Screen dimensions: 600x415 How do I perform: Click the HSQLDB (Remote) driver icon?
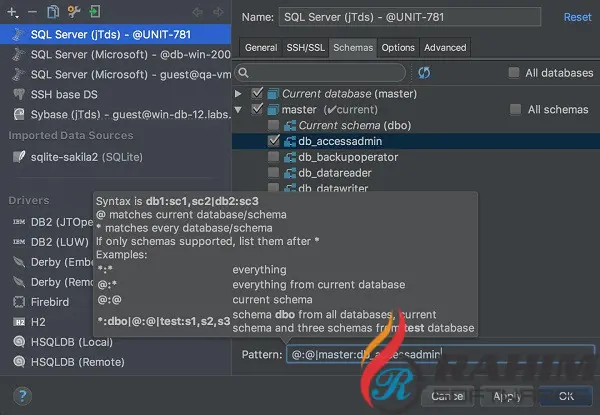click(x=19, y=361)
